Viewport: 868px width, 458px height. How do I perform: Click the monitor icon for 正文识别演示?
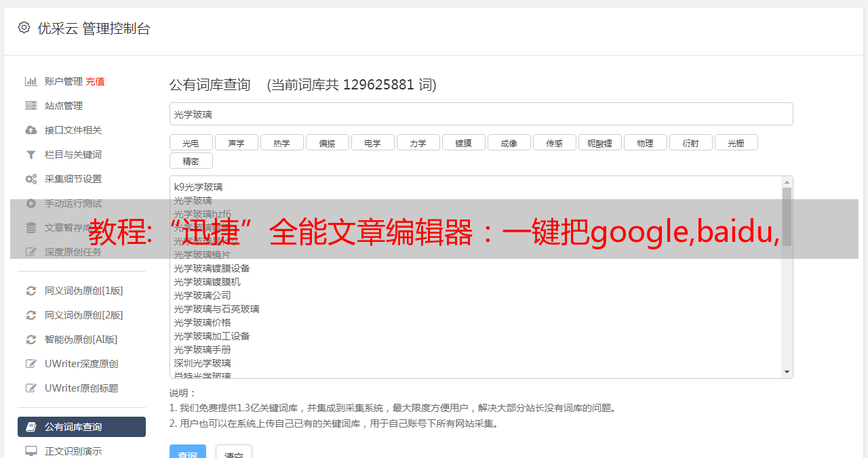click(31, 451)
